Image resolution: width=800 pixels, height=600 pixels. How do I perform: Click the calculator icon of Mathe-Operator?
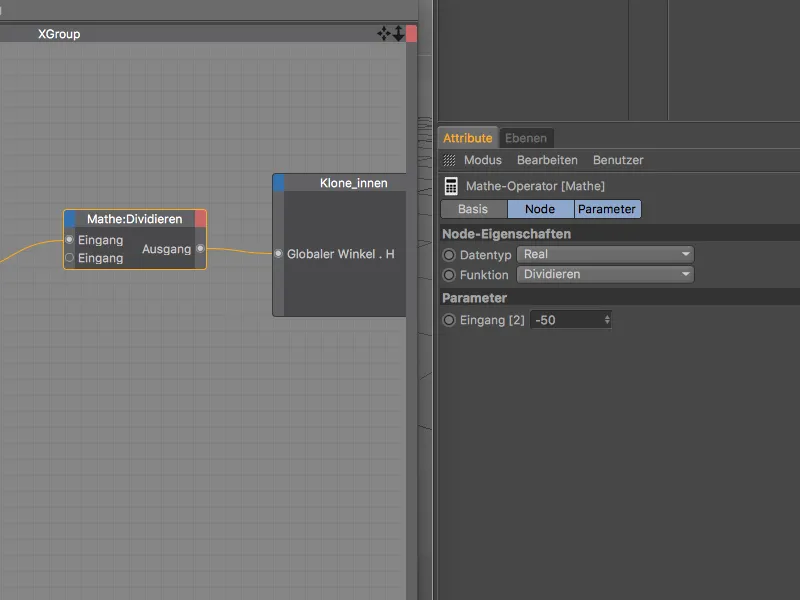(451, 186)
